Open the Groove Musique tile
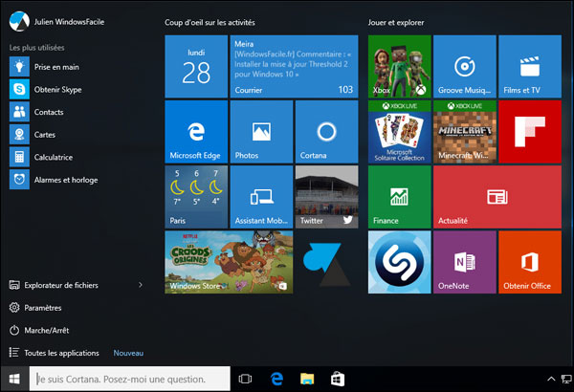Image resolution: width=574 pixels, height=392 pixels. point(465,67)
